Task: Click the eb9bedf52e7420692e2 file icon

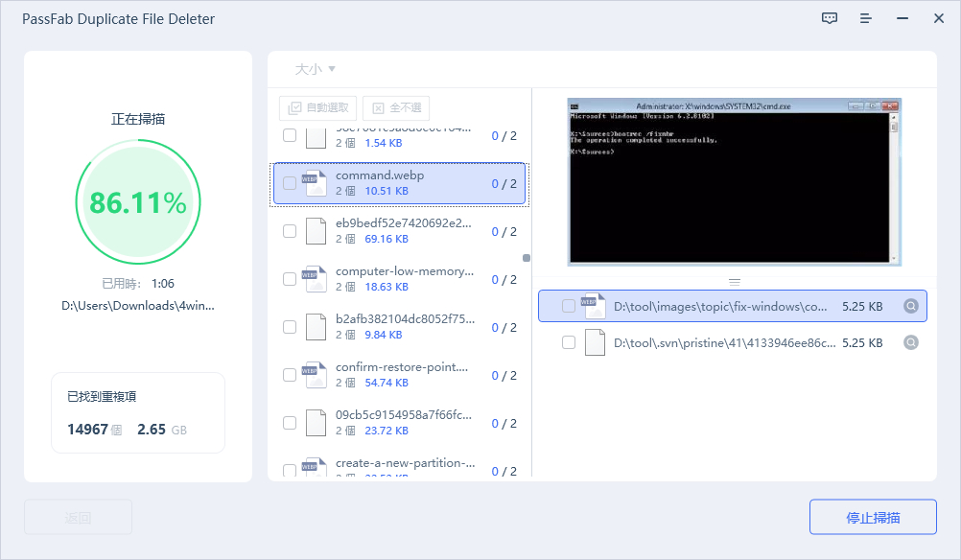Action: pyautogui.click(x=316, y=231)
